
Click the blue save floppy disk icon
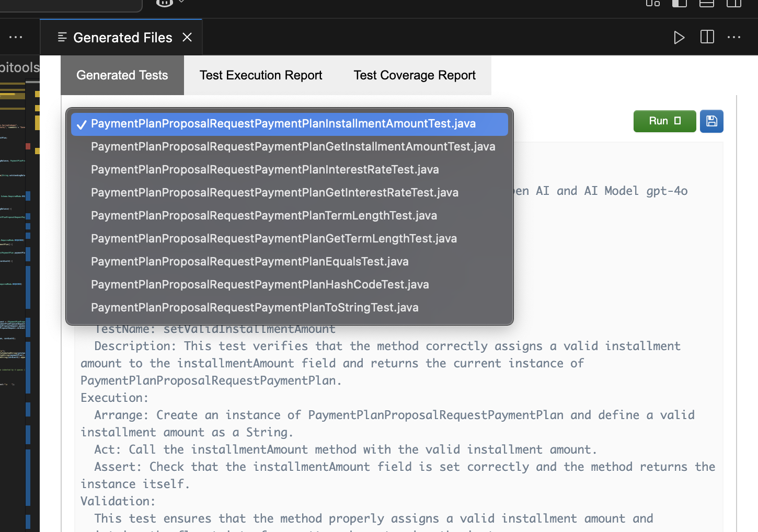point(711,121)
